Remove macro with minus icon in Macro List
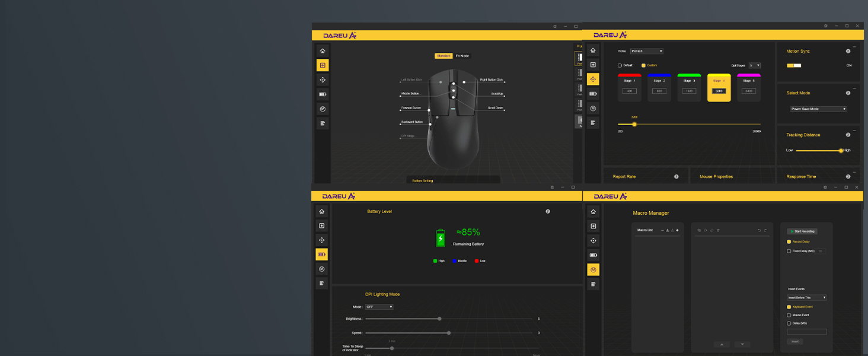 [663, 230]
